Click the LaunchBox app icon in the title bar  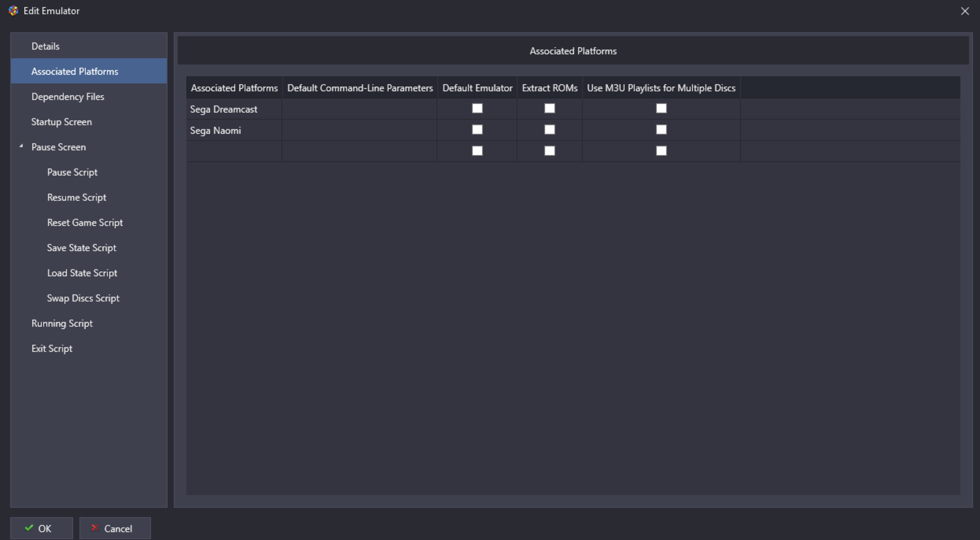coord(13,11)
